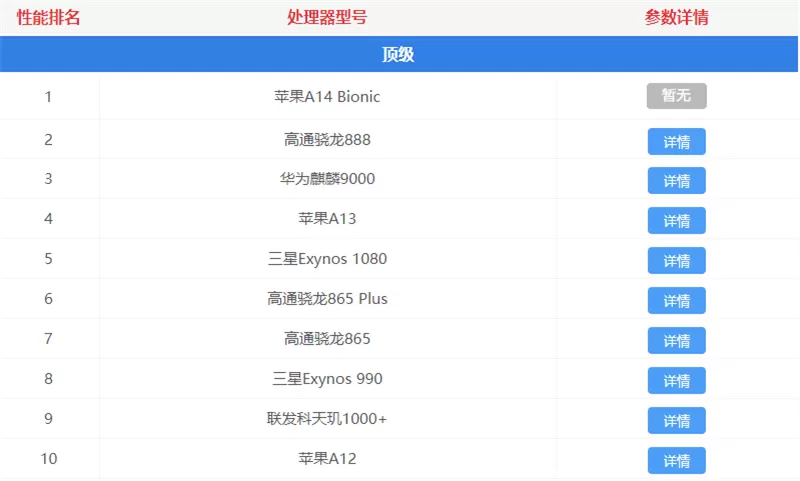This screenshot has height=481, width=800.
Task: Open 详情 for 苹果A12
Action: 677,461
